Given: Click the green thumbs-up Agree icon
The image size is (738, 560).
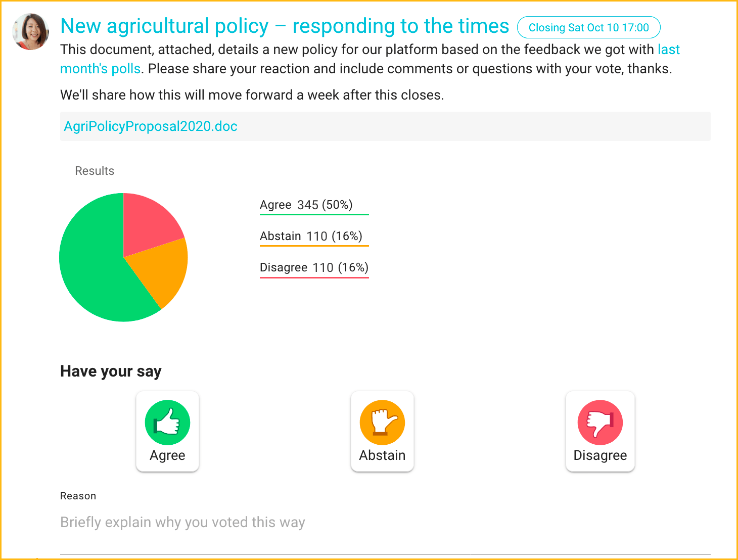Looking at the screenshot, I should click(167, 423).
